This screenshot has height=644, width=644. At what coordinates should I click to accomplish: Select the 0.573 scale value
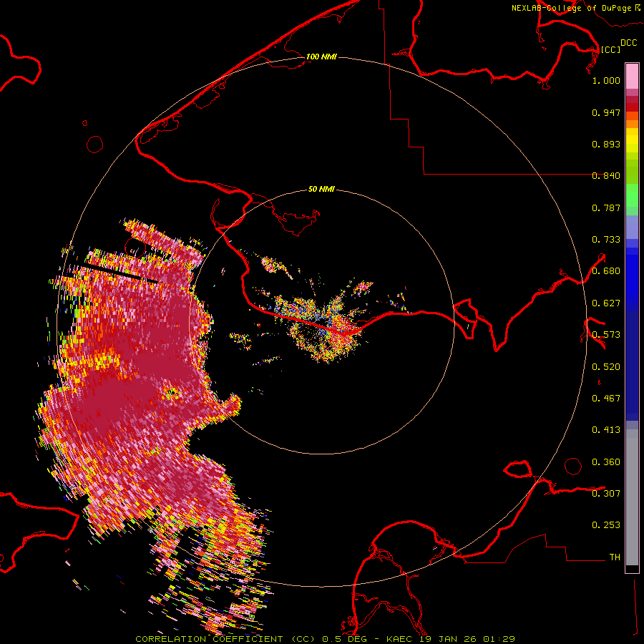coord(606,335)
